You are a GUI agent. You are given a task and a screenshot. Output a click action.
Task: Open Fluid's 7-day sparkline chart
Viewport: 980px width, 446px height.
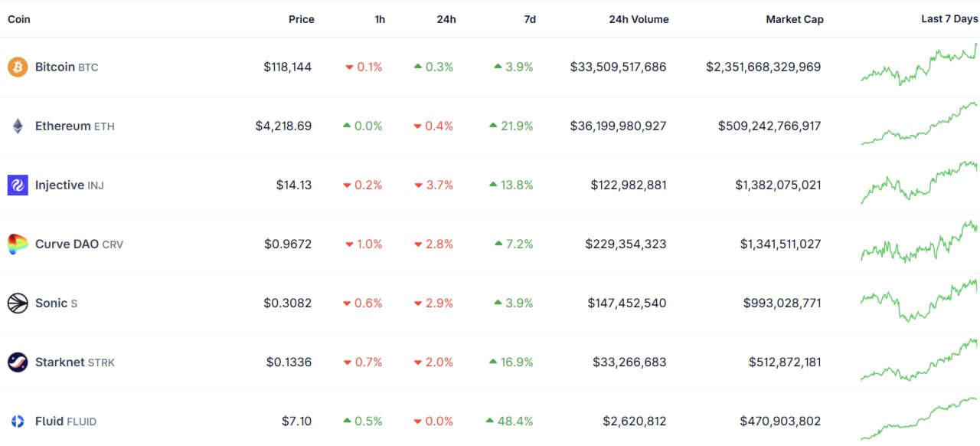tap(919, 419)
